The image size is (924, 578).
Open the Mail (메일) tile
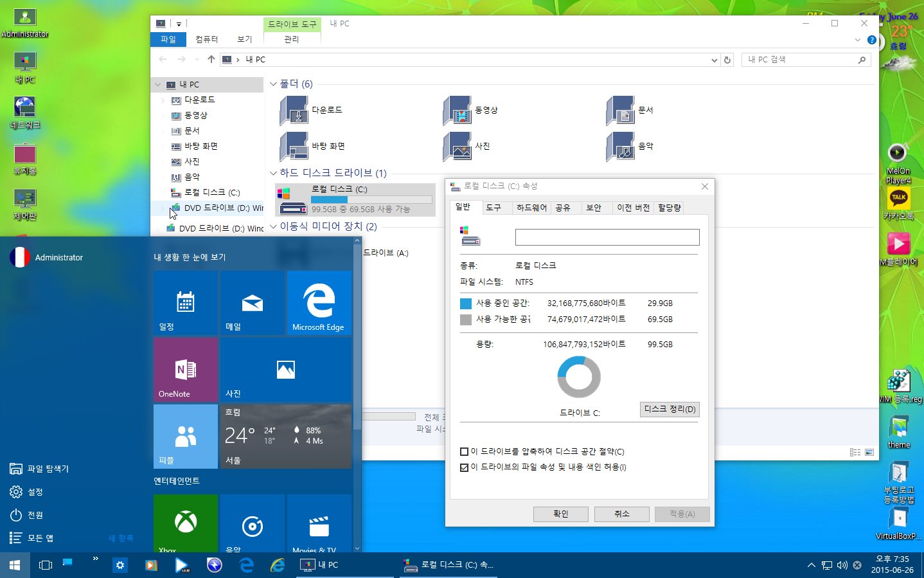[253, 302]
